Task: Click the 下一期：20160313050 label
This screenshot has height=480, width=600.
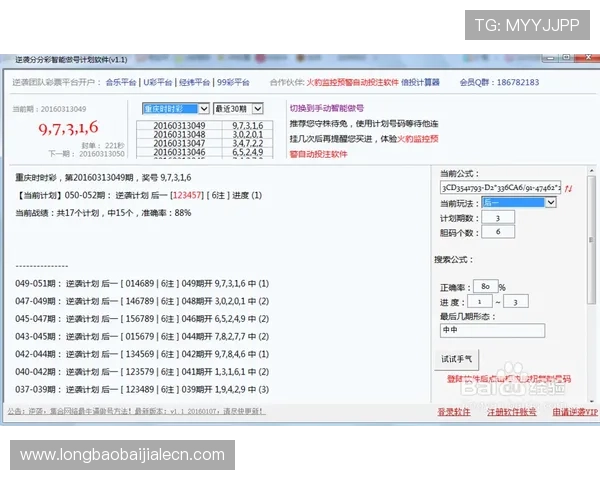Action: click(86, 154)
